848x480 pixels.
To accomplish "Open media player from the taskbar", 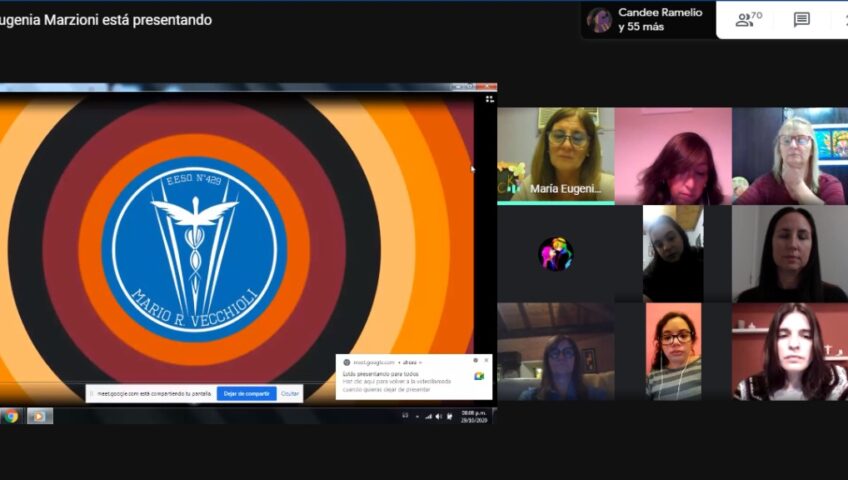I will pos(39,416).
